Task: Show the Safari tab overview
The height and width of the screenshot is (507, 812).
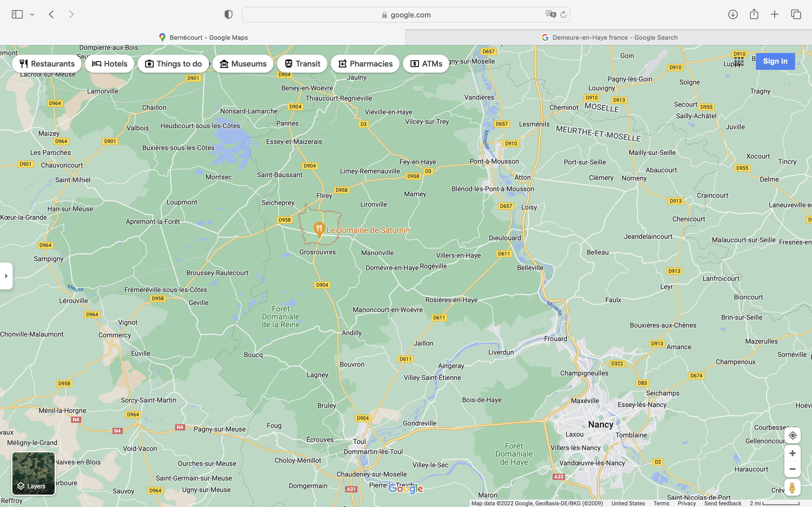Action: [796, 14]
